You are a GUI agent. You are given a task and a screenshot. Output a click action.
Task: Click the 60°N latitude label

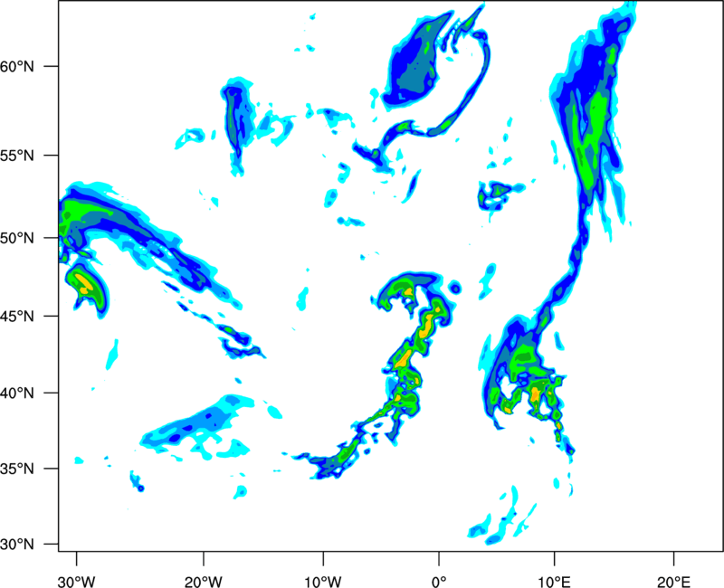[x=17, y=66]
